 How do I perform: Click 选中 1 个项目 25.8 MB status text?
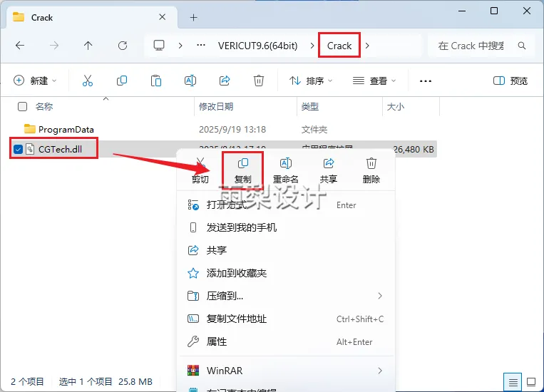point(106,381)
